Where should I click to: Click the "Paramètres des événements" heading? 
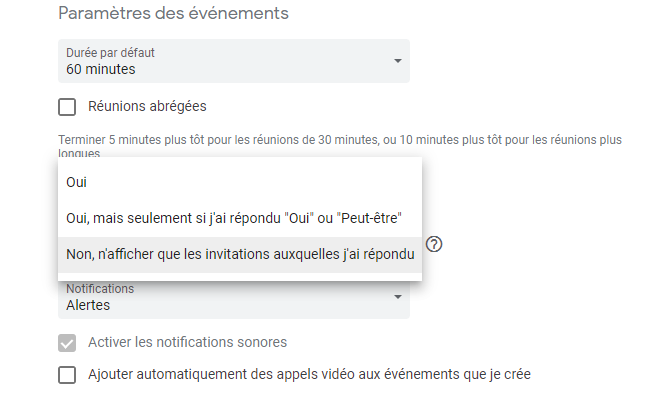[173, 14]
